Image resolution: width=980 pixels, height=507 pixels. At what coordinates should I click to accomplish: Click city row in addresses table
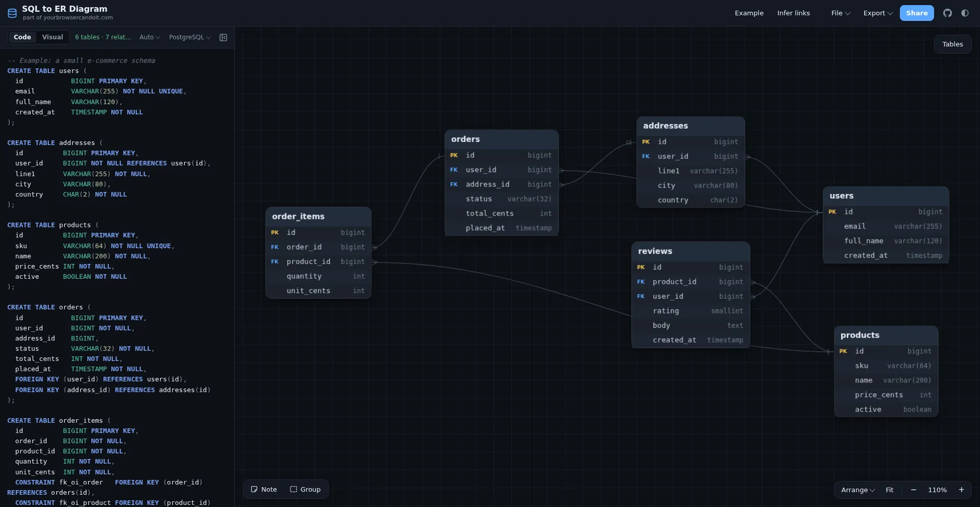tap(691, 185)
